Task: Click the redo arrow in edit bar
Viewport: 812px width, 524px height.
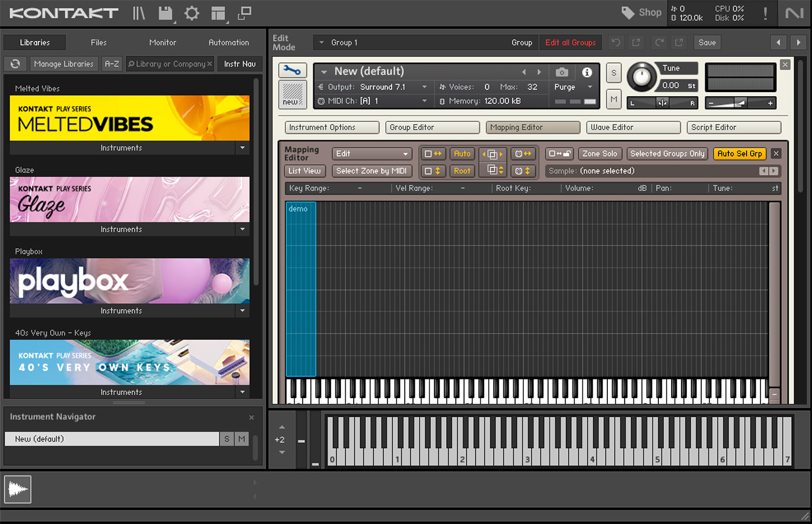Action: pyautogui.click(x=659, y=42)
